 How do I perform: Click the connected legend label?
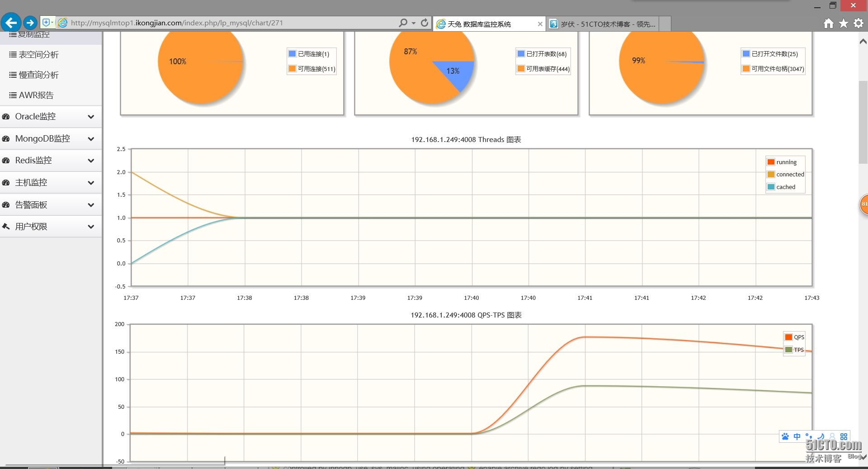(x=790, y=175)
